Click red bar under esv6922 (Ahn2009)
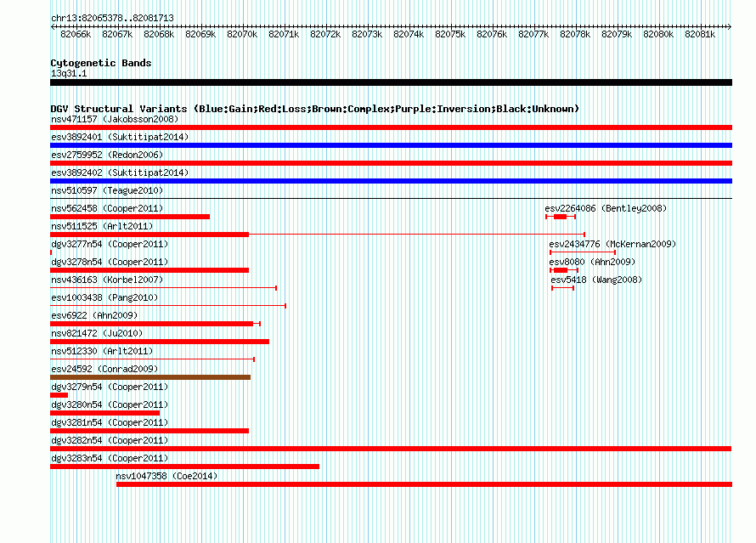The image size is (756, 543). click(x=155, y=324)
